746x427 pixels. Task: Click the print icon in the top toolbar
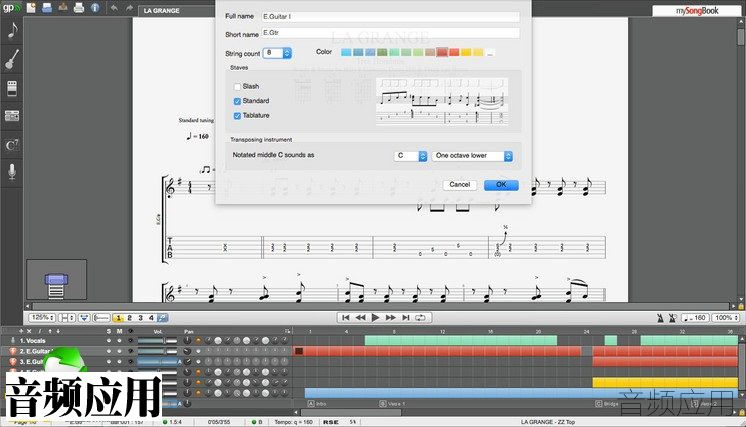click(79, 8)
